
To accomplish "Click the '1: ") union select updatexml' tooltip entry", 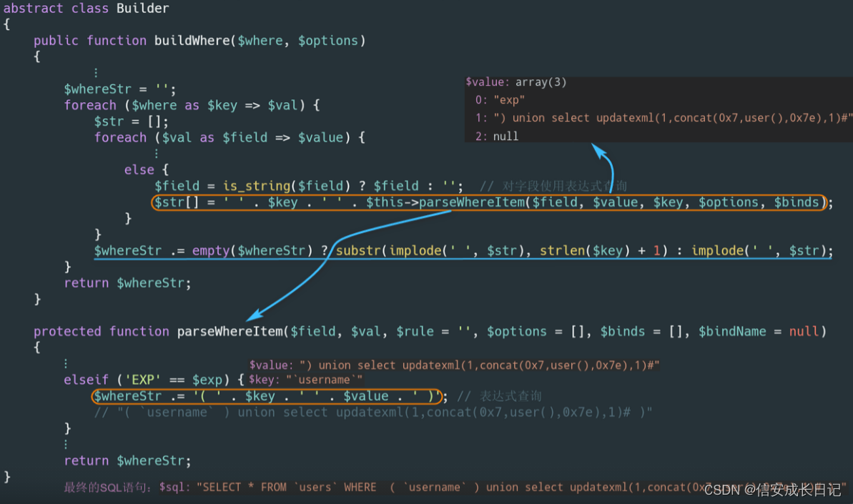I will click(662, 118).
